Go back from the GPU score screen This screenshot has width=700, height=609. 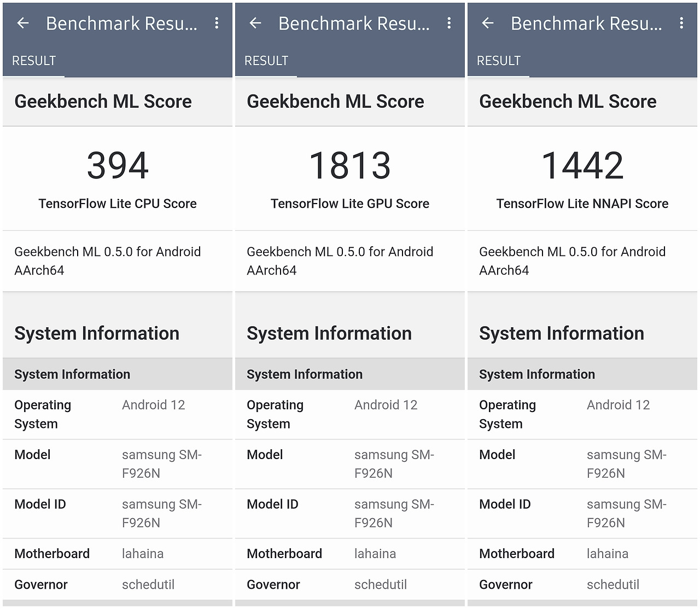click(x=255, y=23)
